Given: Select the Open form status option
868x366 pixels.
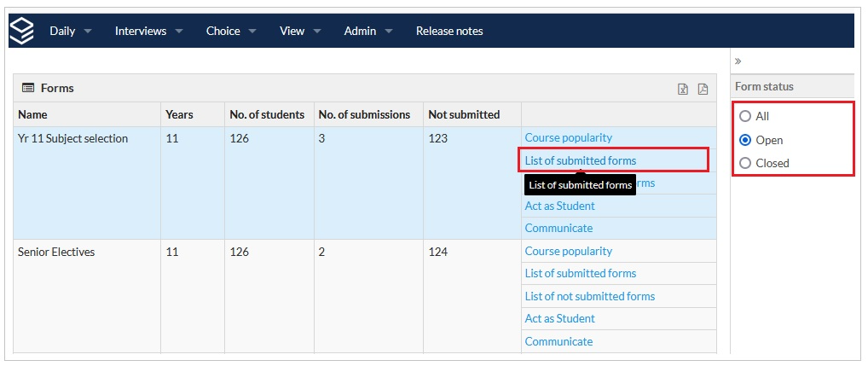Looking at the screenshot, I should [746, 140].
